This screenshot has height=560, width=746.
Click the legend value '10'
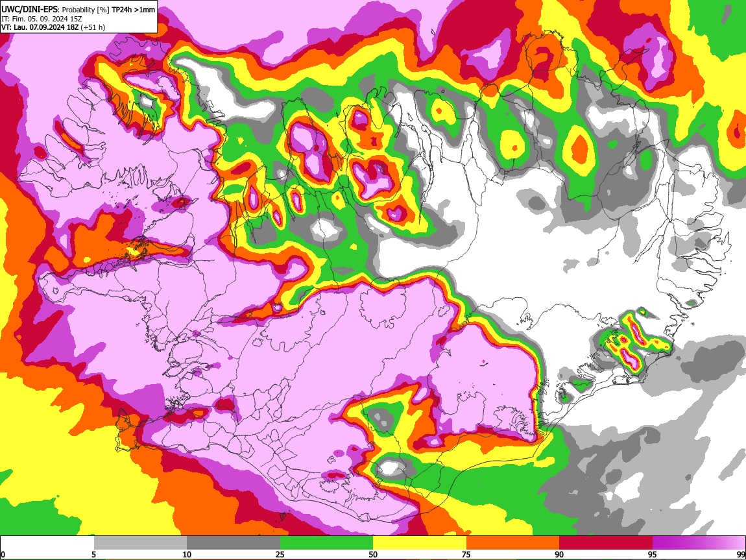[187, 554]
